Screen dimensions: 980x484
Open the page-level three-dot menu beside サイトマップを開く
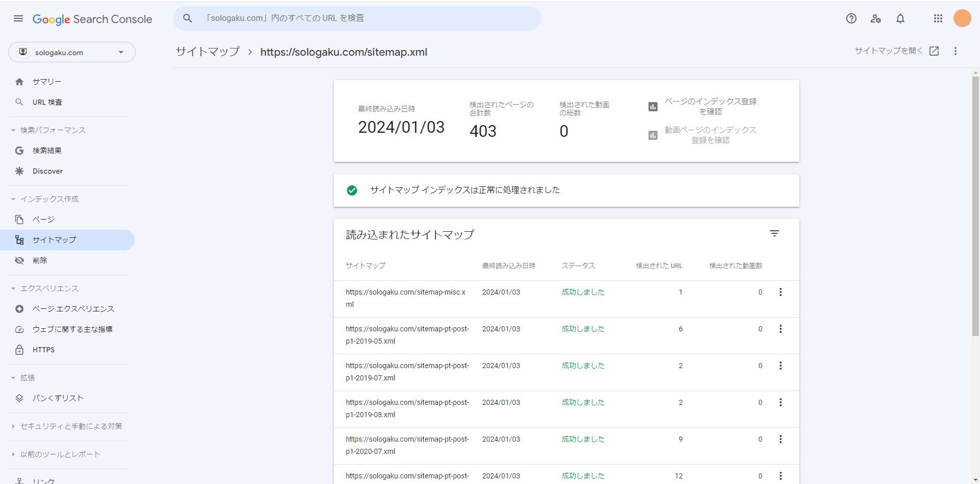pyautogui.click(x=955, y=51)
